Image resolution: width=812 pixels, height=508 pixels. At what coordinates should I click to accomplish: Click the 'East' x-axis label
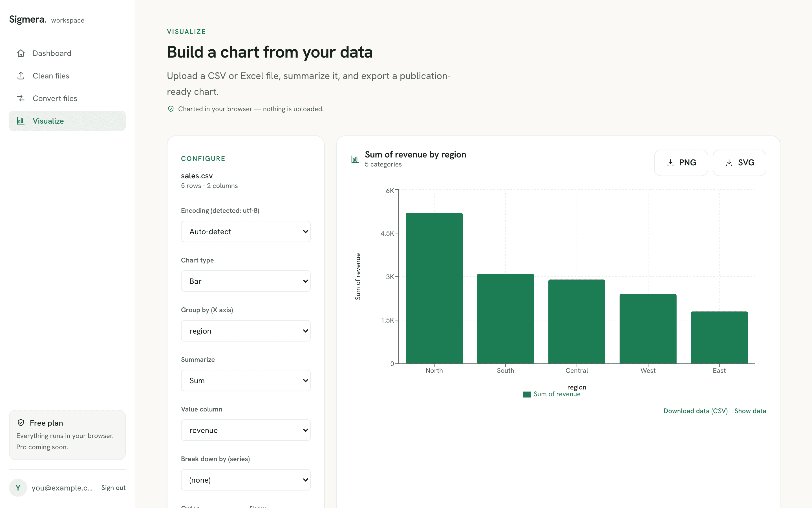pos(719,370)
